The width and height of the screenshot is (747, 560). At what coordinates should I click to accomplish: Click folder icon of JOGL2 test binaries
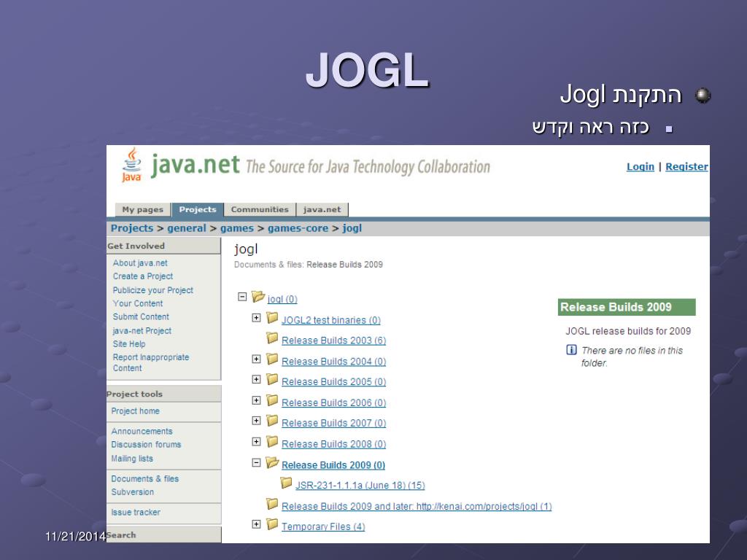[x=273, y=318]
